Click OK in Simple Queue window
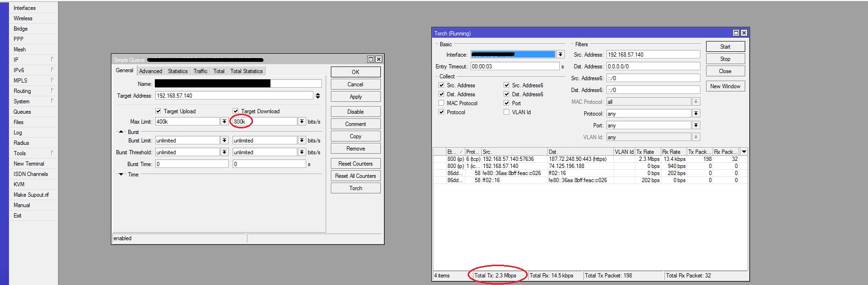The width and height of the screenshot is (868, 285). click(355, 72)
